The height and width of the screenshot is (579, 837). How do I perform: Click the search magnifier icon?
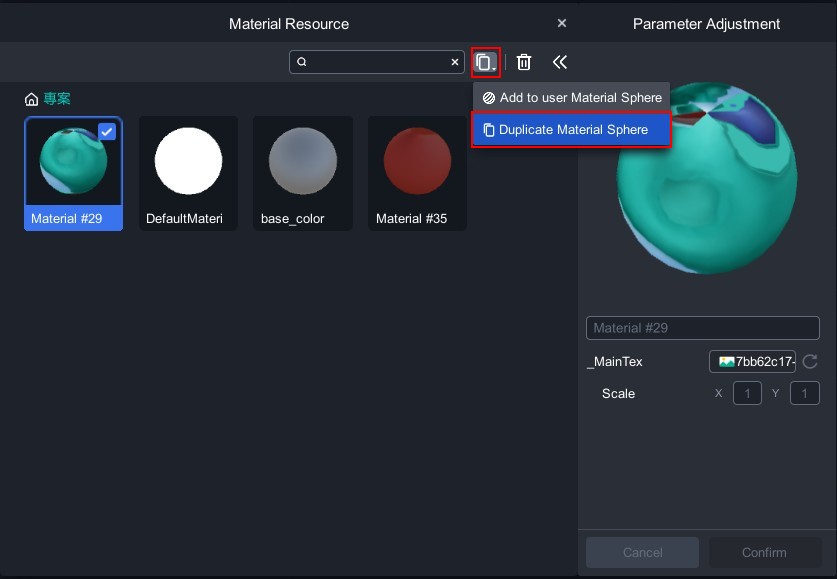pos(302,62)
